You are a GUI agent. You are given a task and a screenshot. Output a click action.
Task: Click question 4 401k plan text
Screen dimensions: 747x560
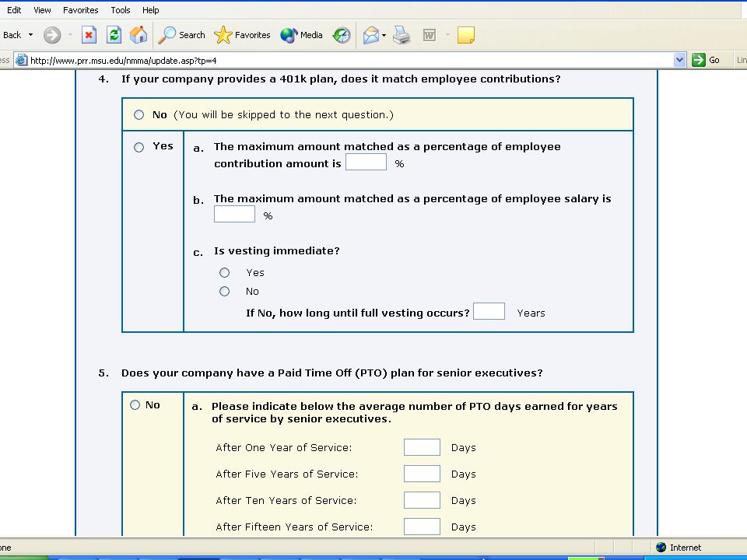(341, 79)
